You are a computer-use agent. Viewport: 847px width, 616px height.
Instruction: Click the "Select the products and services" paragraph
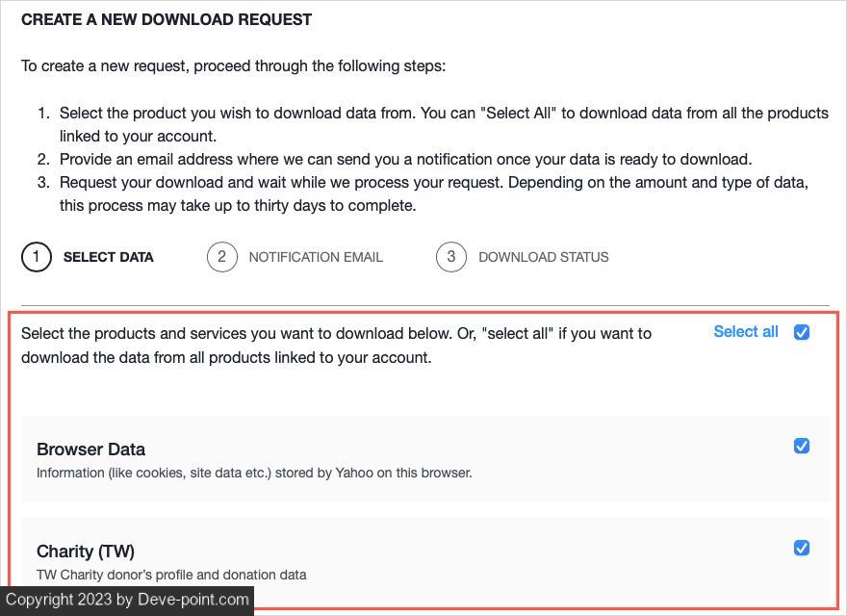pos(336,346)
